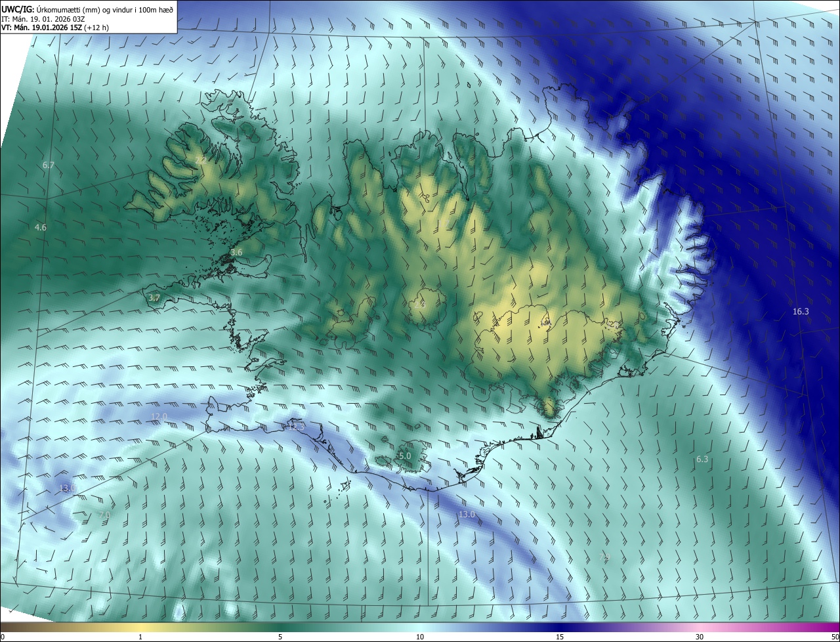Click the 12.3 precipitation value label

click(x=297, y=426)
